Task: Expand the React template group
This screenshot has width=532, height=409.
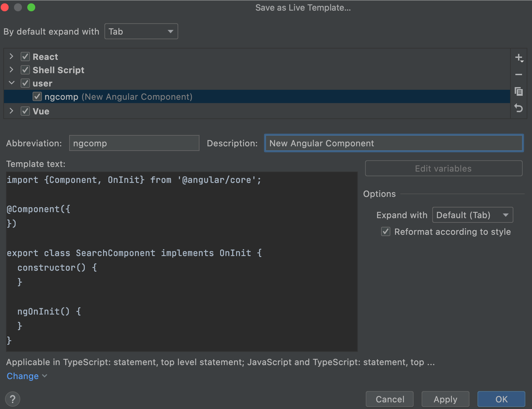Action: click(x=11, y=57)
